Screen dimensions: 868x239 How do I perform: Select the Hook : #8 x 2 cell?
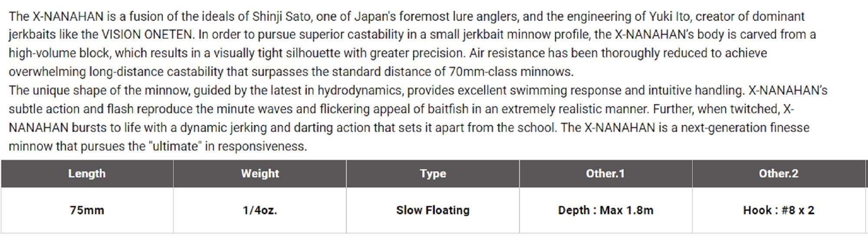pyautogui.click(x=779, y=210)
